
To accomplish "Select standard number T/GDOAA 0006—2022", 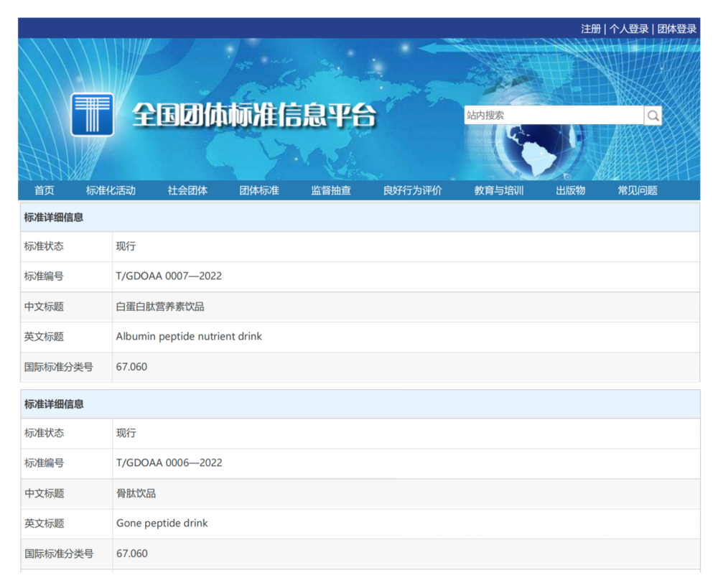I will coord(169,463).
